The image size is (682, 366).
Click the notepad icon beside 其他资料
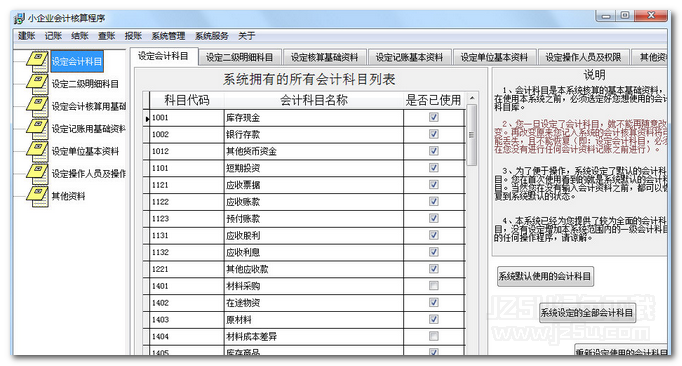coord(37,196)
